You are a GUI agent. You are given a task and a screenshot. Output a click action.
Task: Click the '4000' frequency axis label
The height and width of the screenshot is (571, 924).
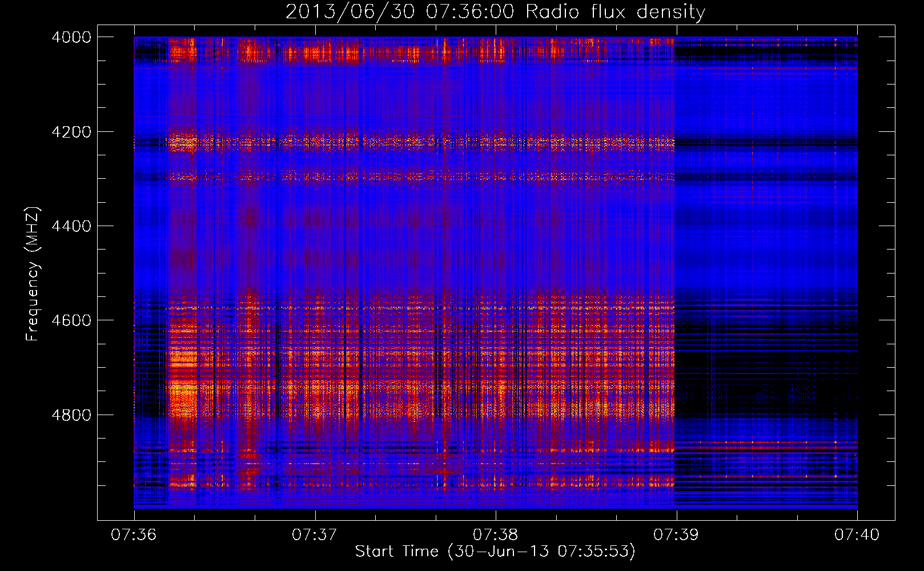71,37
